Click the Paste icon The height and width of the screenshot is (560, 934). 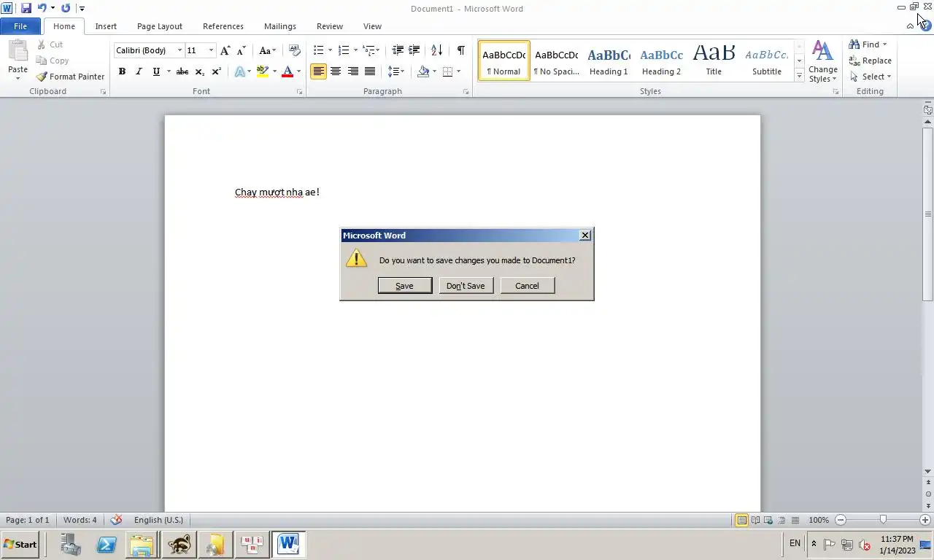point(18,51)
